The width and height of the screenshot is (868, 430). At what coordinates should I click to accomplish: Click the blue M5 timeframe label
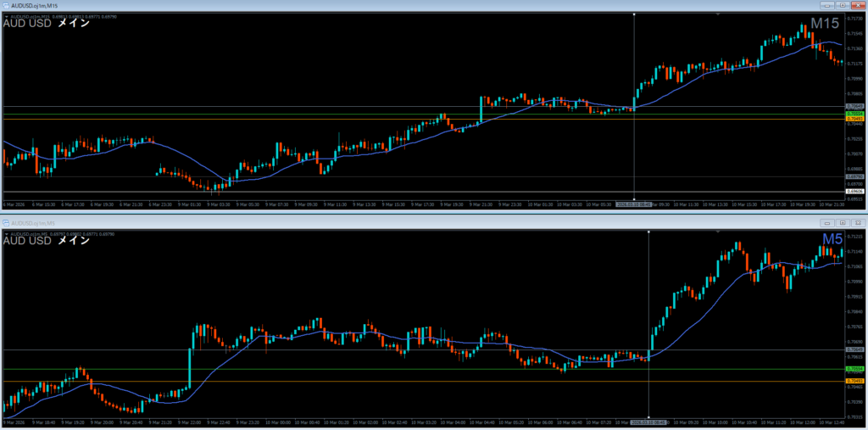point(832,240)
